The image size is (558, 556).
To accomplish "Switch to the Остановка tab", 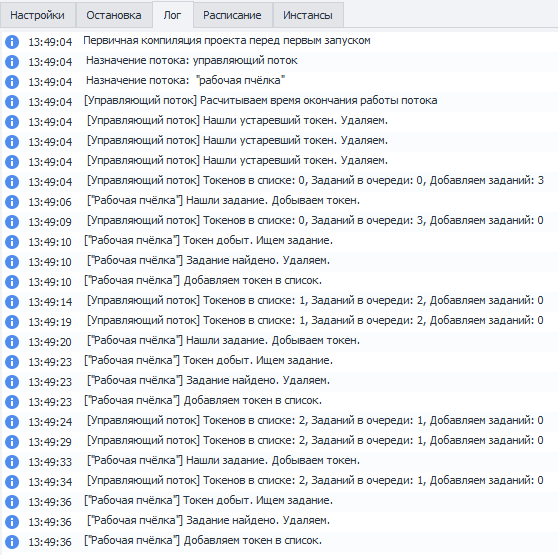I will [114, 15].
